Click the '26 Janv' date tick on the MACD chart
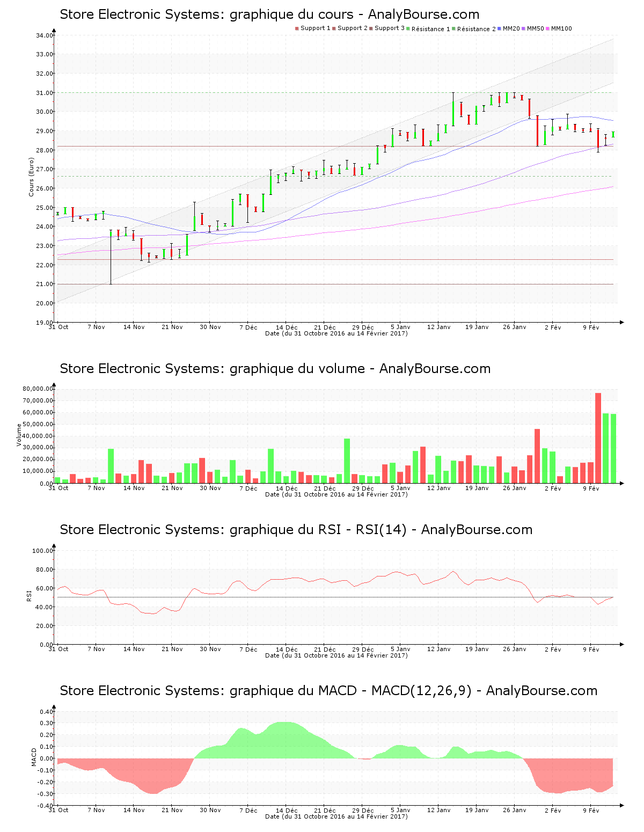The height and width of the screenshot is (832, 644). [x=515, y=810]
